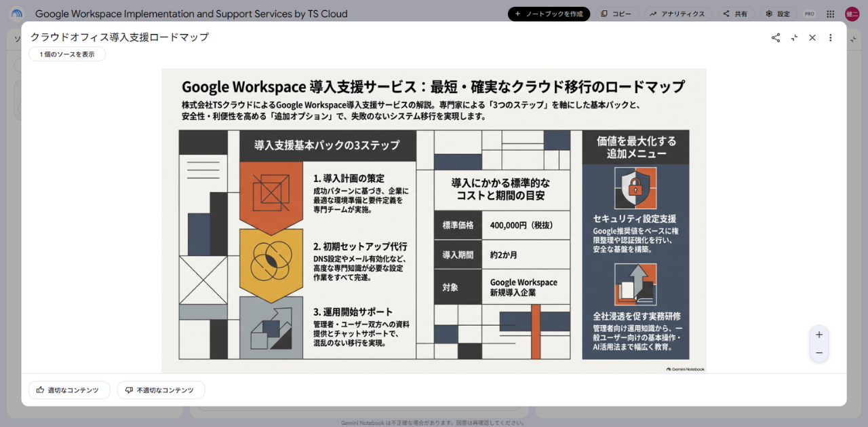This screenshot has height=427, width=868.
Task: Click the Google Workspace roadmap infographic image
Action: click(x=434, y=221)
